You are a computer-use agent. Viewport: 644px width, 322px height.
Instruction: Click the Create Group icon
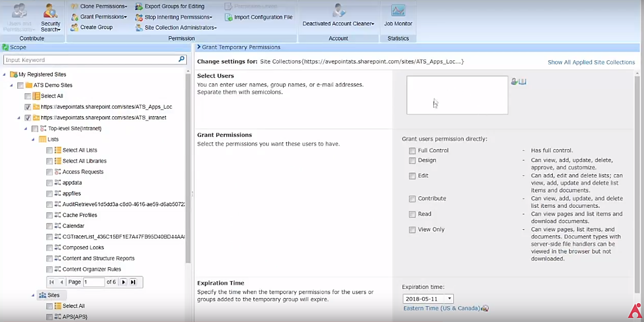tap(74, 27)
